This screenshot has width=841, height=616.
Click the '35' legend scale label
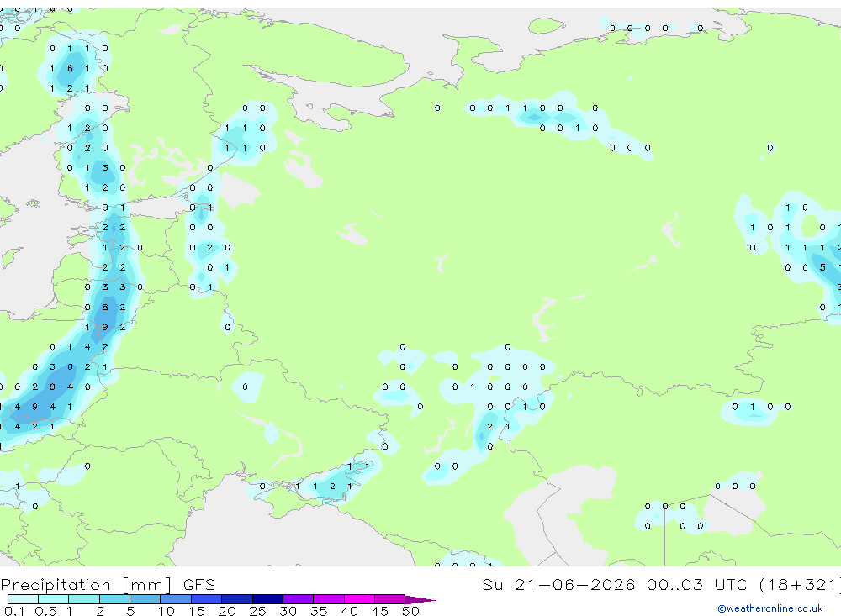click(319, 611)
